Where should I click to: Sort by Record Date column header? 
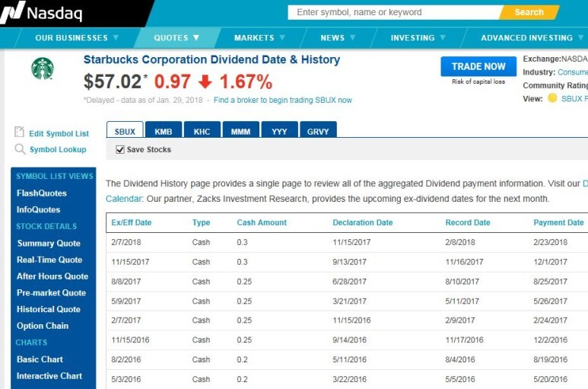468,222
